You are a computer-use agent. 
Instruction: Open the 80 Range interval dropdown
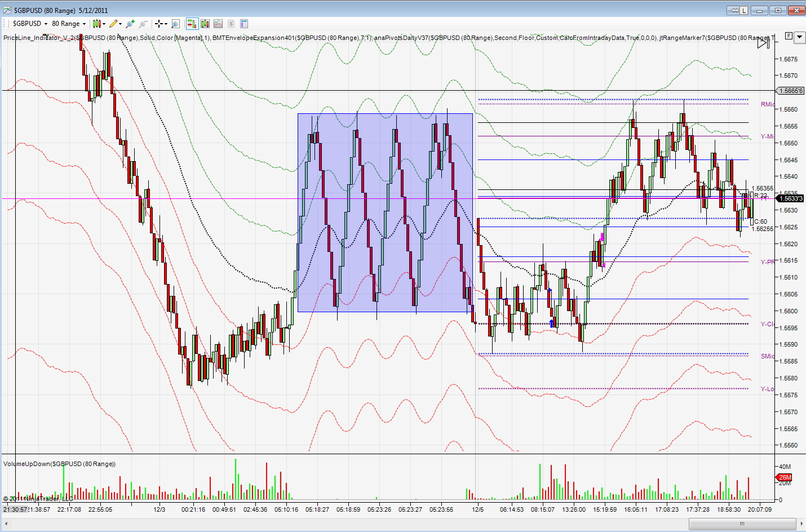click(x=69, y=24)
